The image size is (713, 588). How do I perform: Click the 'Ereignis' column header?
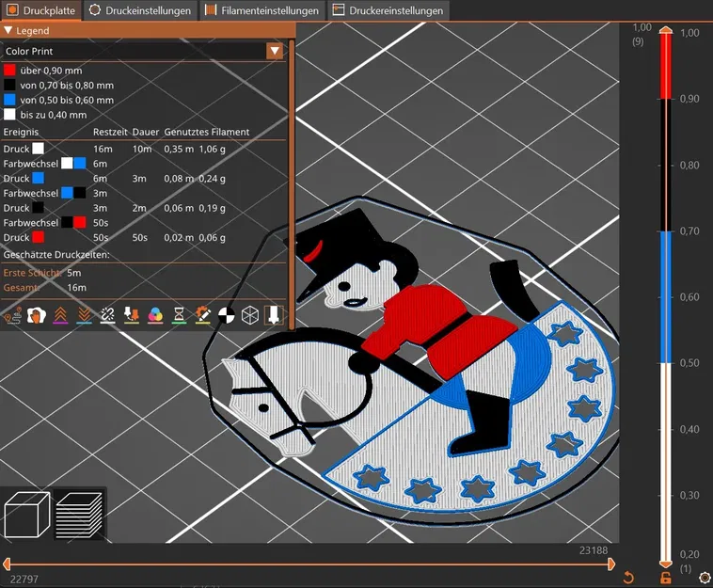coord(21,132)
